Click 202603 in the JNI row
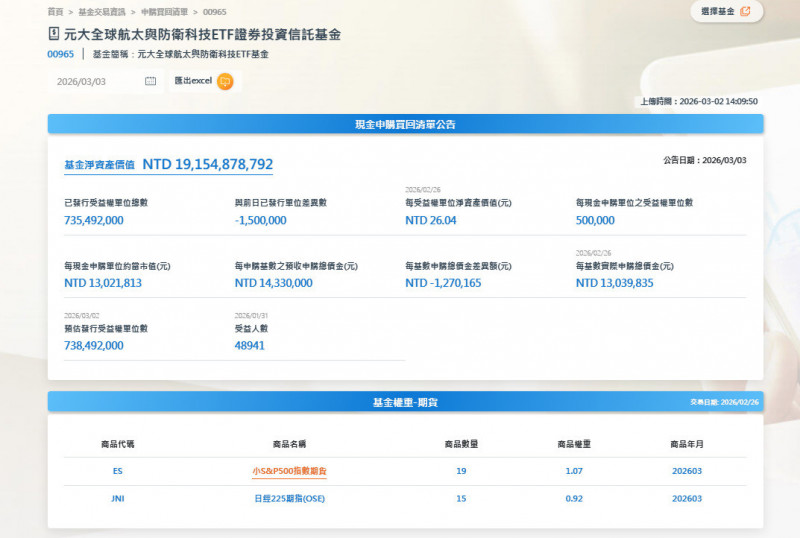800x538 pixels. coord(687,499)
